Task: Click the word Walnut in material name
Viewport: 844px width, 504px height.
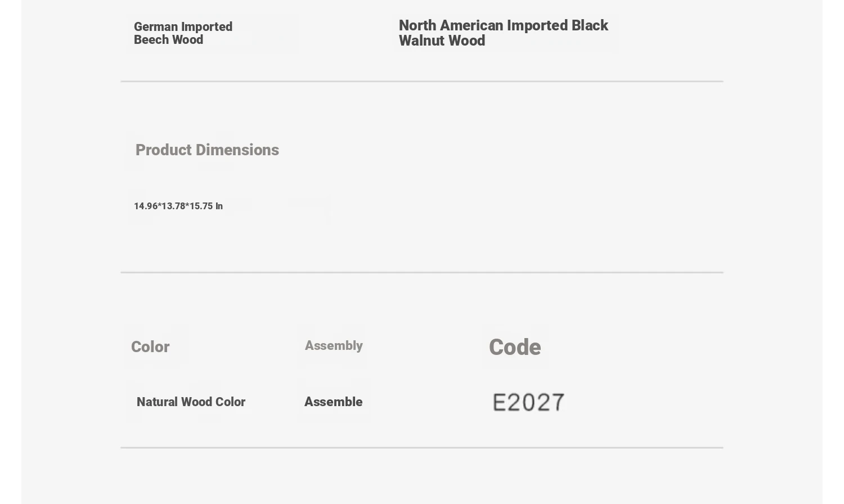Action: click(420, 41)
